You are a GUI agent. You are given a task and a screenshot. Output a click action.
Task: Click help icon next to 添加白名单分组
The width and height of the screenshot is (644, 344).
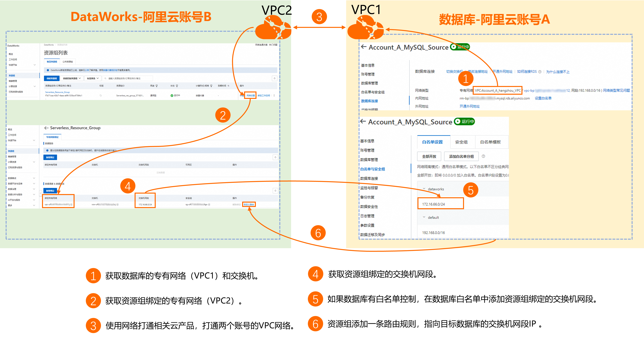click(483, 156)
